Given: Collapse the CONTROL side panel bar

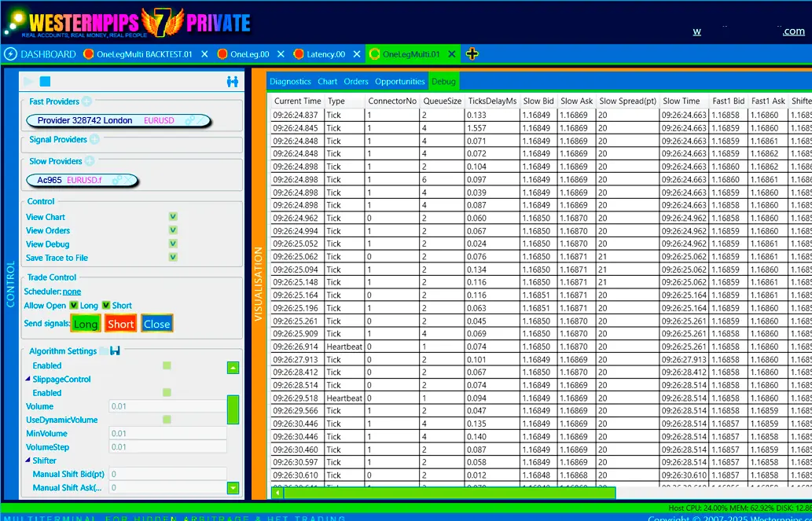Looking at the screenshot, I should point(10,284).
